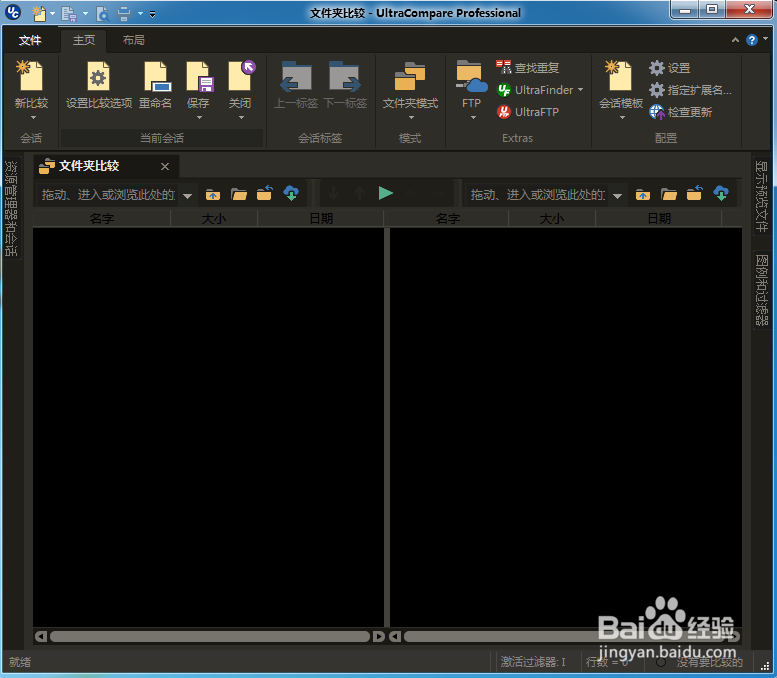
Task: Click left pane scroll left arrow
Action: [41, 636]
